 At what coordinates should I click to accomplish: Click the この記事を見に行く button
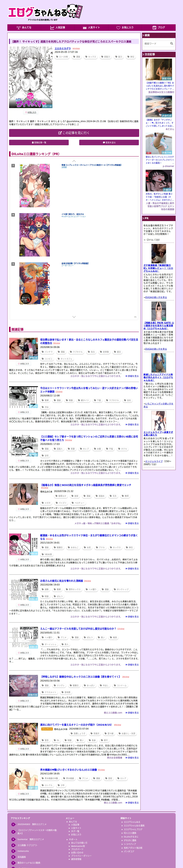pyautogui.click(x=74, y=133)
